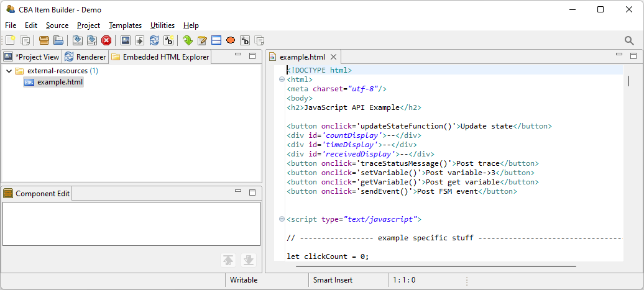The height and width of the screenshot is (290, 644).
Task: Click the new project toolbar icon
Action: tap(10, 41)
